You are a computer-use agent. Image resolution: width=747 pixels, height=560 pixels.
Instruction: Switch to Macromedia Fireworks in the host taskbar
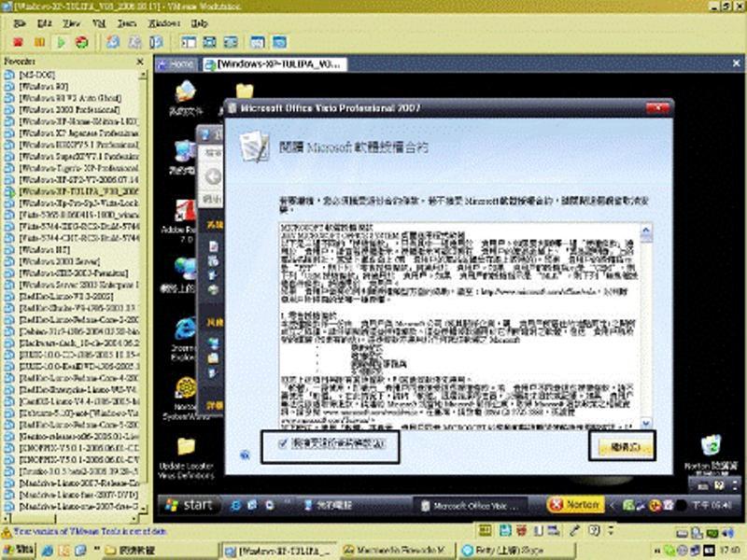tap(399, 551)
